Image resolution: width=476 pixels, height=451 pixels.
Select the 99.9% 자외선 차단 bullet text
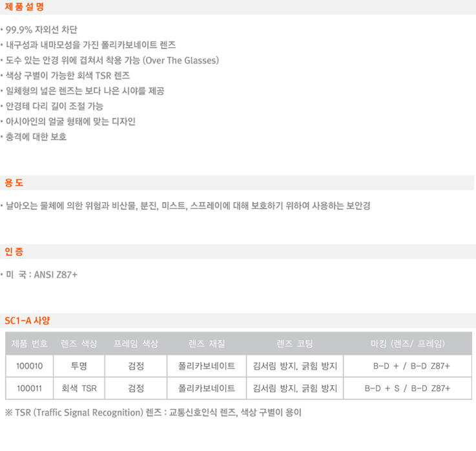click(x=41, y=30)
